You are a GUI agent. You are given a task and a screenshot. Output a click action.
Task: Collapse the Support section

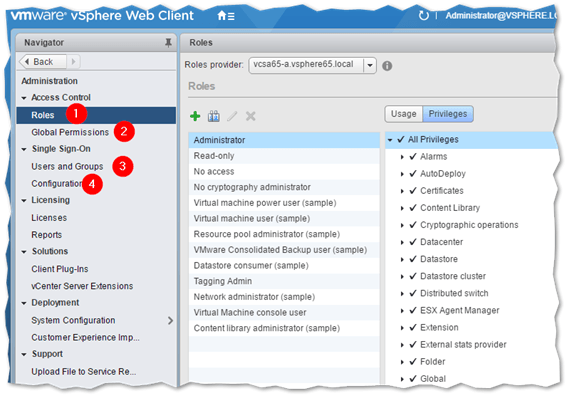24,354
